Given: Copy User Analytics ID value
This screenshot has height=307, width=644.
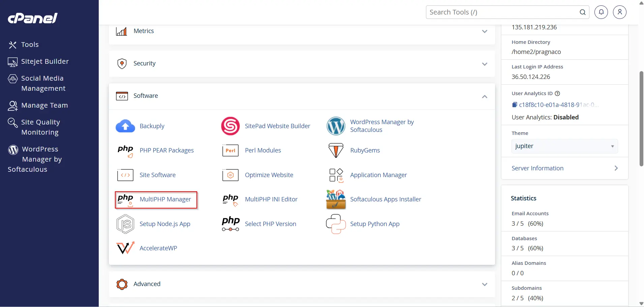Looking at the screenshot, I should 514,105.
